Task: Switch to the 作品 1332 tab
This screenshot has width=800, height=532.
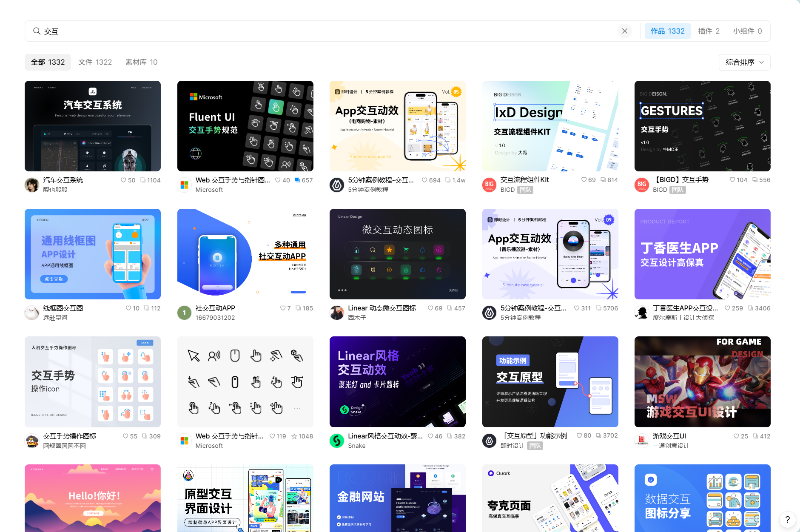Action: tap(667, 31)
